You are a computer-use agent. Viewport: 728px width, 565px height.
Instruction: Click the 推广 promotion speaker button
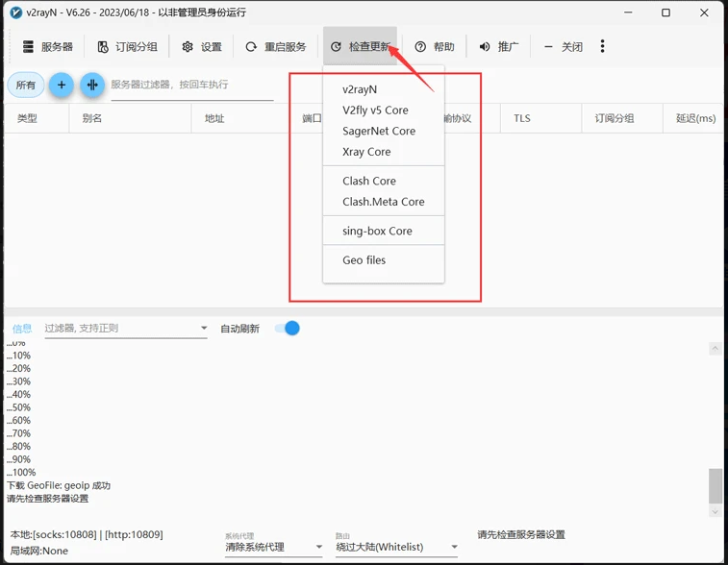click(499, 47)
